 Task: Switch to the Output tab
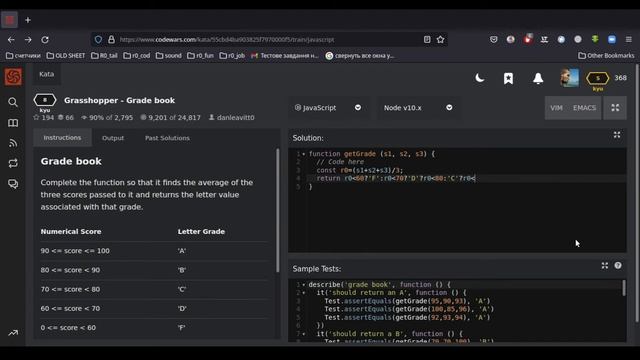click(x=113, y=138)
